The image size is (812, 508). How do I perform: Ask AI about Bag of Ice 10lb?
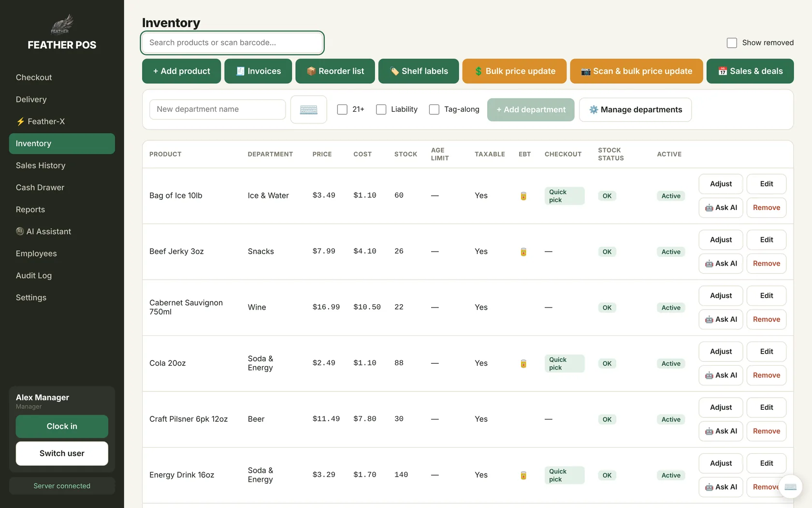pyautogui.click(x=721, y=208)
